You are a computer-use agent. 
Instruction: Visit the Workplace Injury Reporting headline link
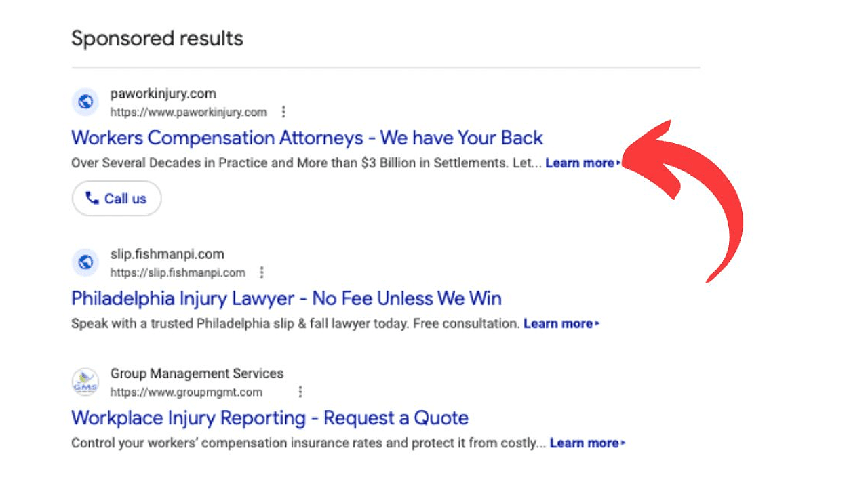click(x=269, y=418)
